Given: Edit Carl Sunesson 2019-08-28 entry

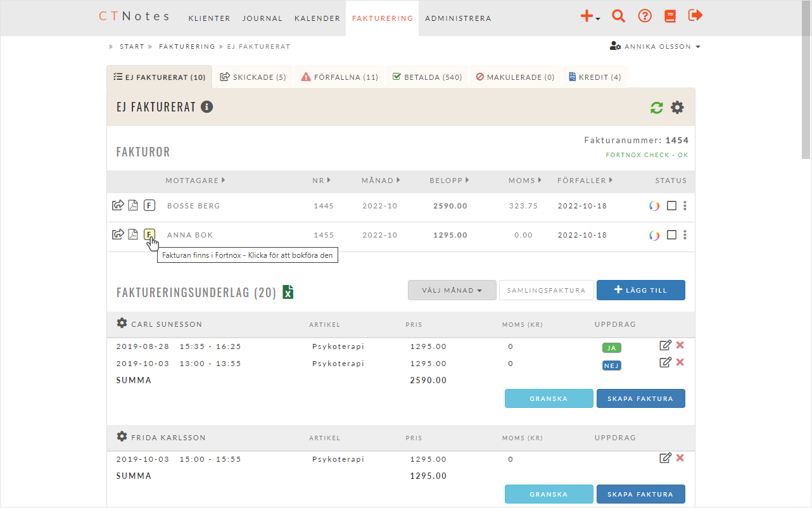Looking at the screenshot, I should click(665, 345).
